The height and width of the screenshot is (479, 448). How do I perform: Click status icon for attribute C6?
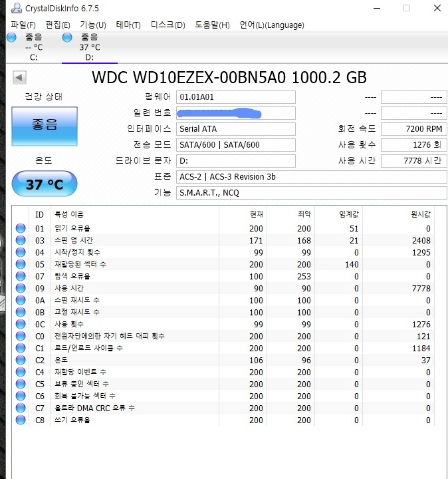[21, 396]
